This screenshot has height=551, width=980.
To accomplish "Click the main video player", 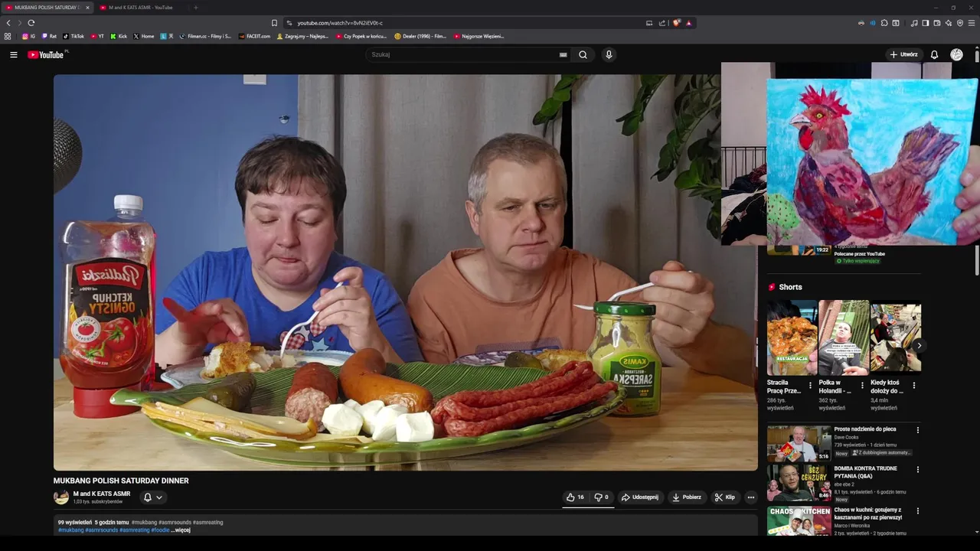I will click(x=406, y=272).
